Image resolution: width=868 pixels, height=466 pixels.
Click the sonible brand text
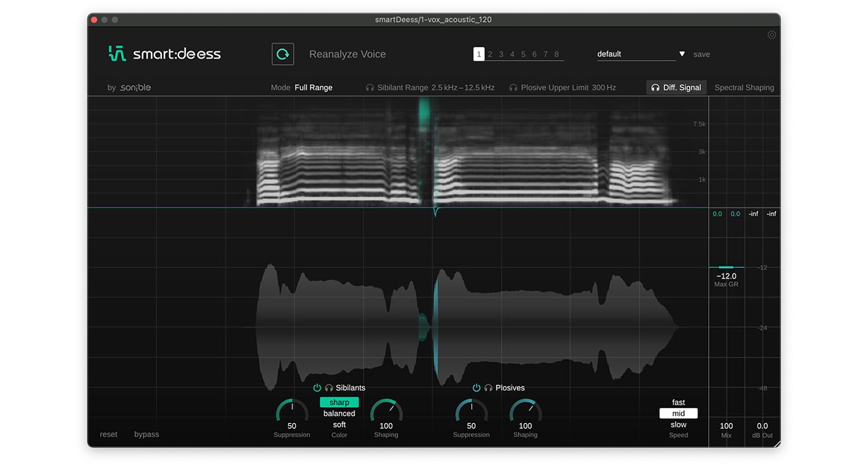point(135,87)
